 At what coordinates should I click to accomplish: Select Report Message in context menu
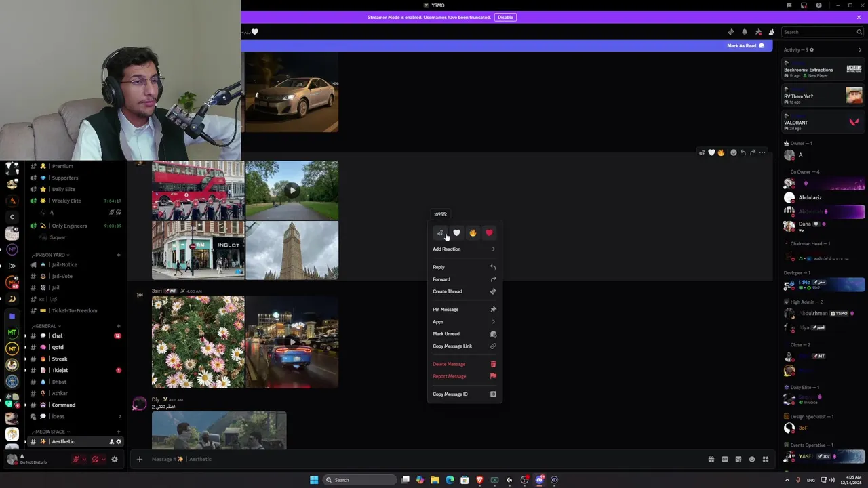[x=465, y=377]
